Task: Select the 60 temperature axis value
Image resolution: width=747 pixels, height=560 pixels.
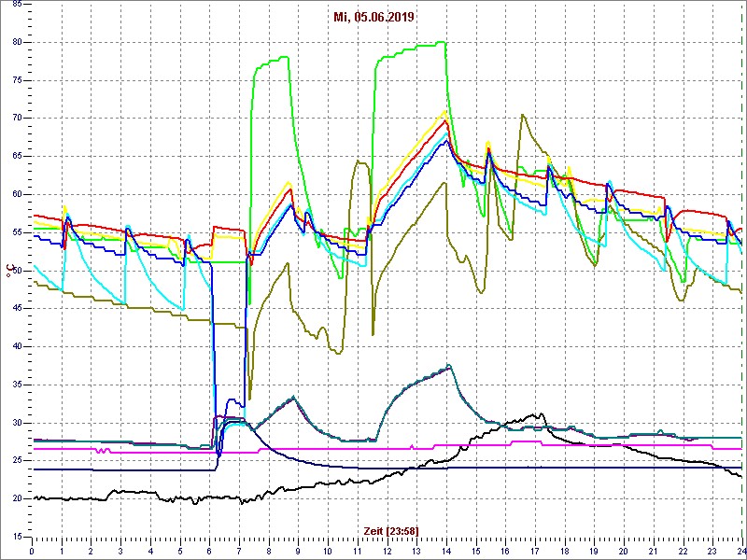Action: [15, 195]
